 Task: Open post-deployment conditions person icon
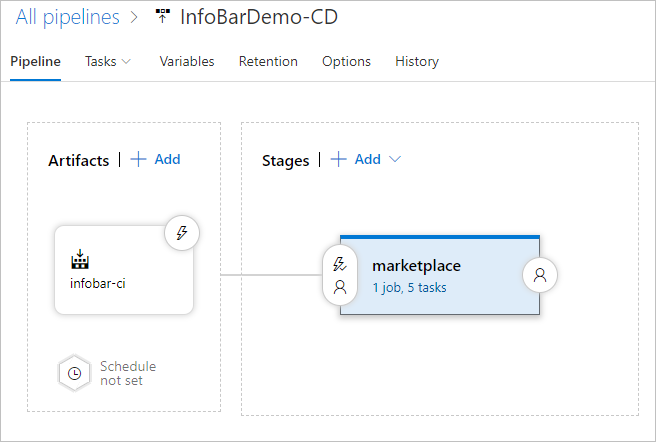540,275
